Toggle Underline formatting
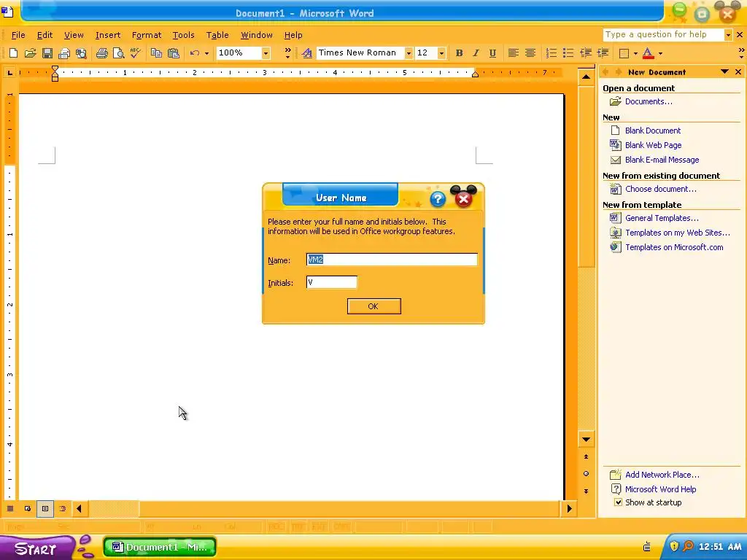 click(x=492, y=52)
